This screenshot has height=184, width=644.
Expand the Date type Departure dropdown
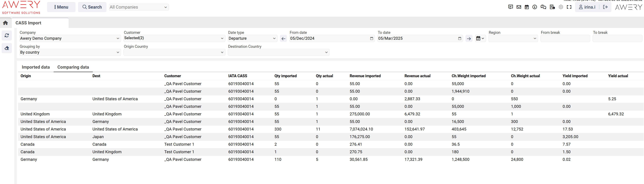point(252,39)
